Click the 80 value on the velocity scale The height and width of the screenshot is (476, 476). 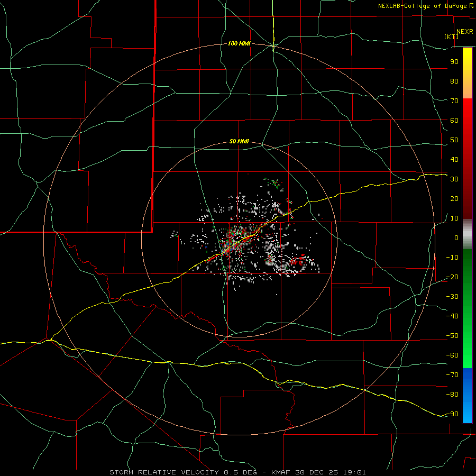point(454,81)
